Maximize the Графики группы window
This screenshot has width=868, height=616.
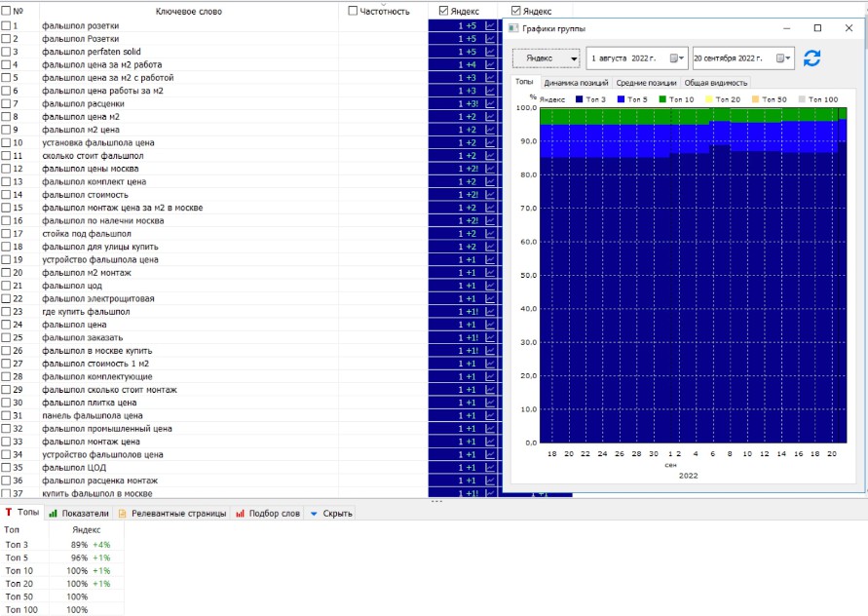pyautogui.click(x=817, y=28)
